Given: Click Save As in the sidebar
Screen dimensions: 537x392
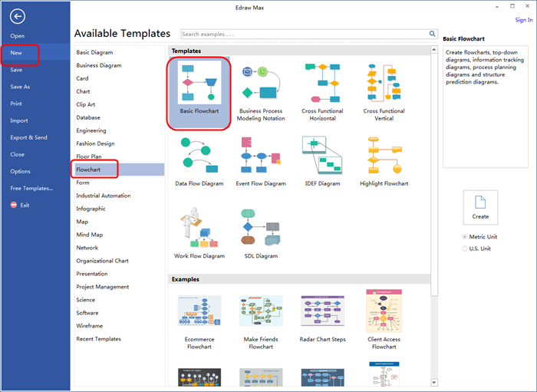Looking at the screenshot, I should (20, 87).
